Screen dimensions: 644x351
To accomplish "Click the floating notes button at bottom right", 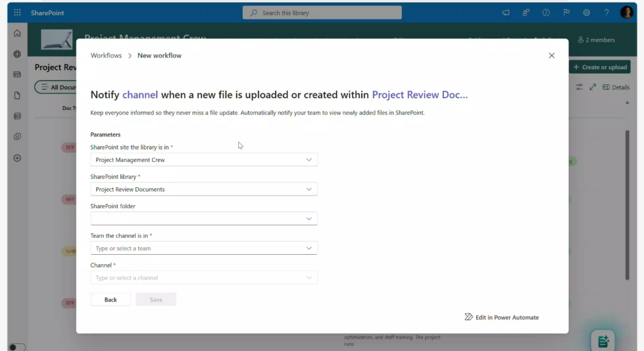I will (x=603, y=341).
